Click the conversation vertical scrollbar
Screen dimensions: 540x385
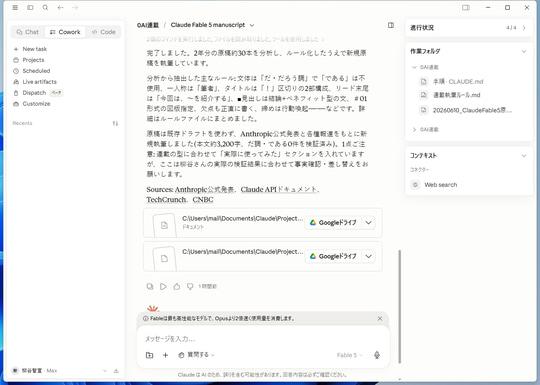click(x=399, y=306)
